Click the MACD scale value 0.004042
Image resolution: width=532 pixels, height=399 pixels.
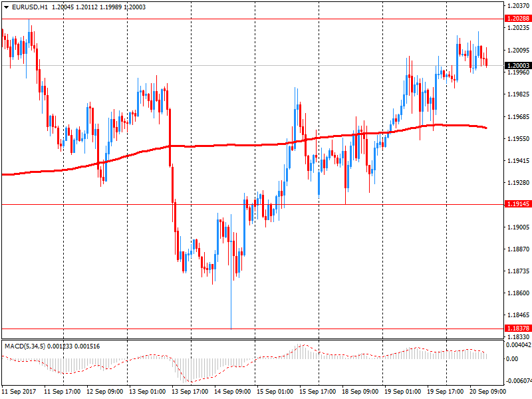tap(519, 345)
